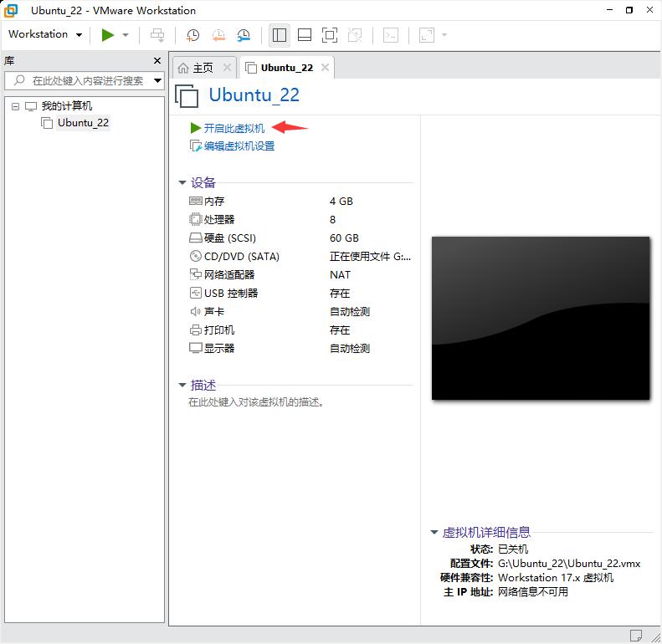Collapse the 设备 section
Viewport: 662px width, 644px height.
(x=182, y=182)
